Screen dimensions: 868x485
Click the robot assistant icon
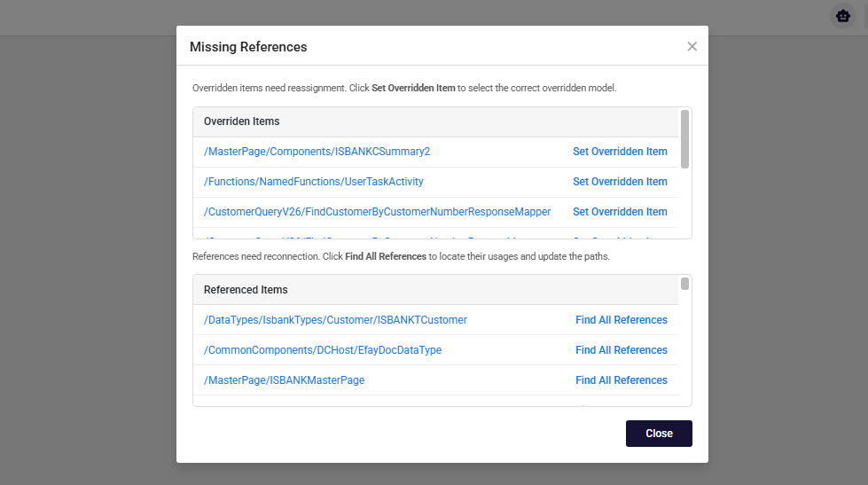[x=841, y=16]
